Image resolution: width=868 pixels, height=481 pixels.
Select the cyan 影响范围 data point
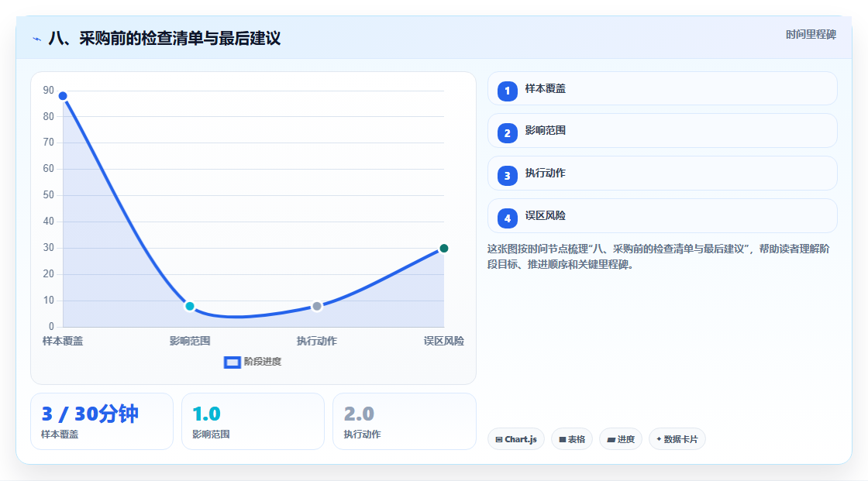(x=190, y=306)
